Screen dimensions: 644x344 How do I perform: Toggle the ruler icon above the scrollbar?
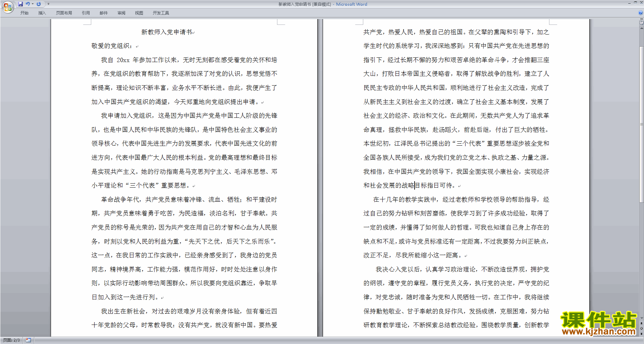(642, 22)
